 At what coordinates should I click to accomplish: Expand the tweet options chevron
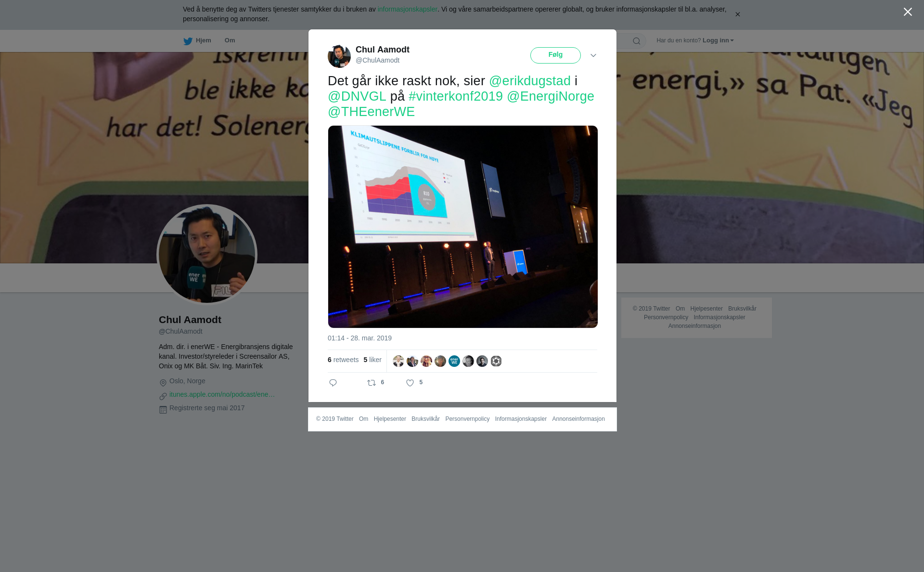click(593, 55)
